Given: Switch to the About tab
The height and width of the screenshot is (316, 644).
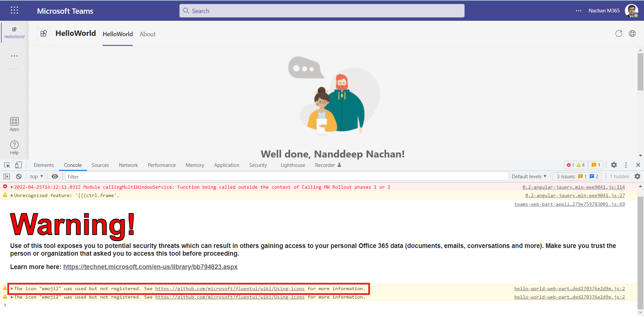Looking at the screenshot, I should coord(148,34).
